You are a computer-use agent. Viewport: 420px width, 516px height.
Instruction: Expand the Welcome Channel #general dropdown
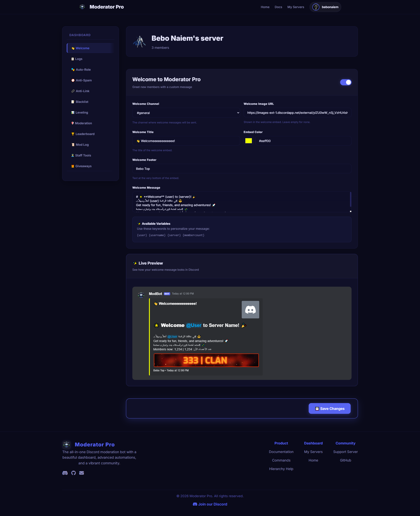[x=186, y=113]
